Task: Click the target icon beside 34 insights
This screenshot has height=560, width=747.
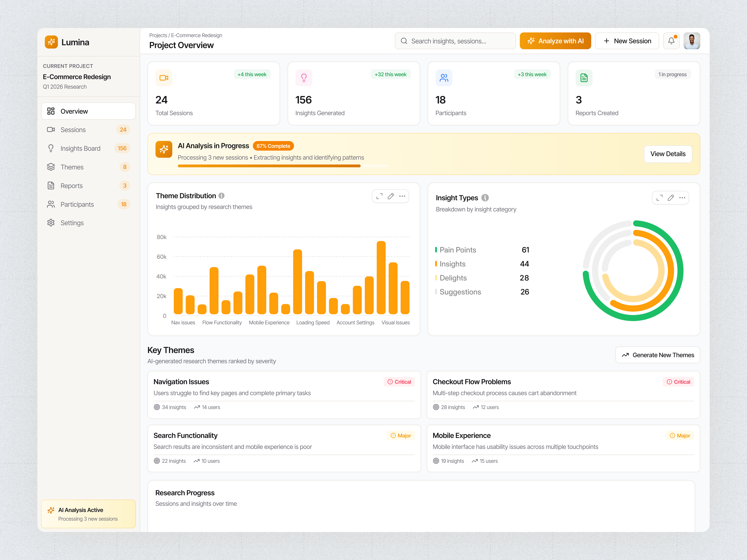Action: coord(157,407)
